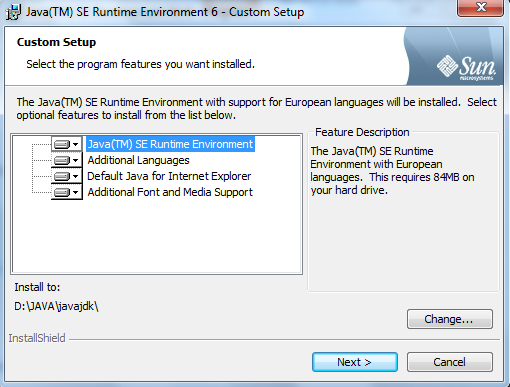Open feature dropdown for Default Java for Internet Explorer
The image size is (510, 387).
point(67,176)
